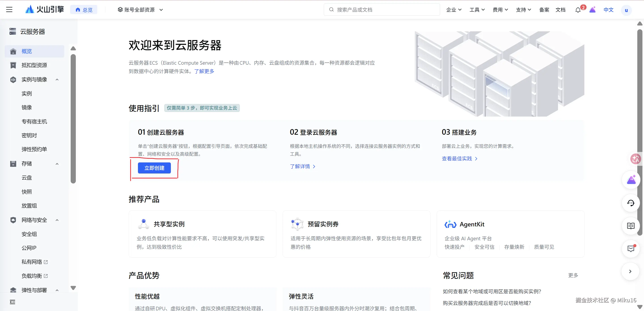Open the 费用 menu in header
This screenshot has height=311, width=644.
(x=500, y=10)
